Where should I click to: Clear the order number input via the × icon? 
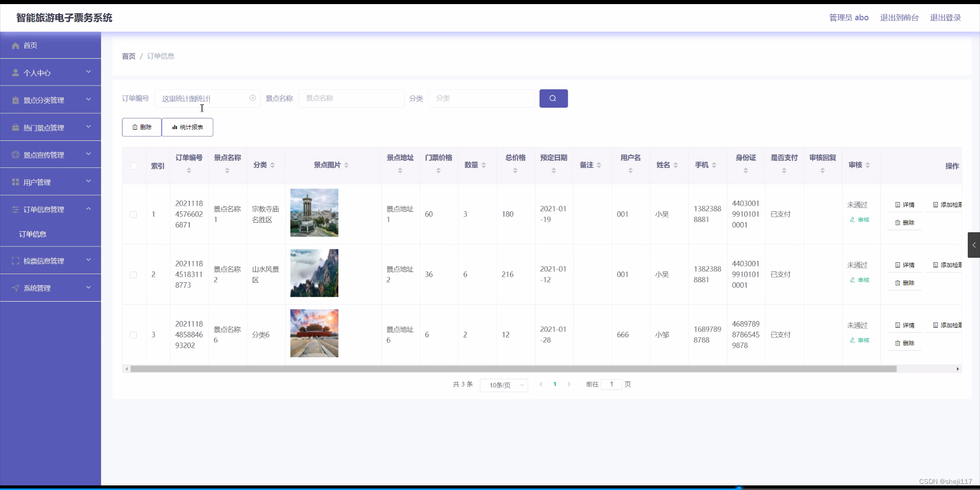252,98
